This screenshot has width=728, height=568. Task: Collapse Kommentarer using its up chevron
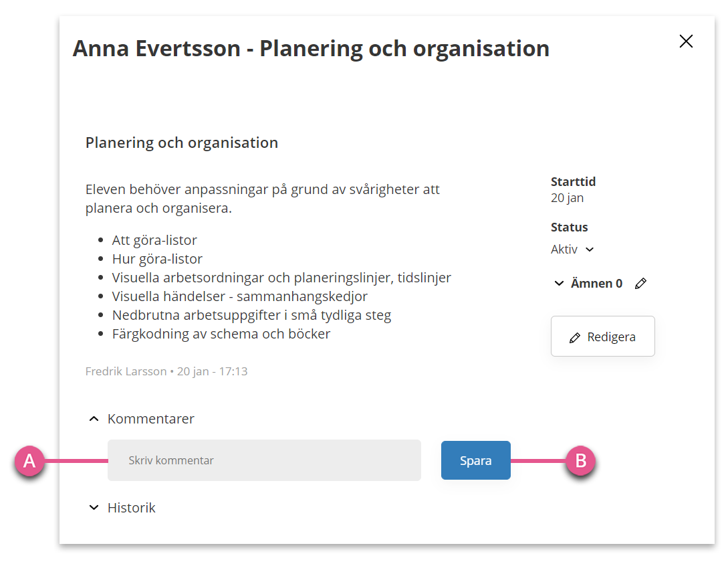pos(94,419)
